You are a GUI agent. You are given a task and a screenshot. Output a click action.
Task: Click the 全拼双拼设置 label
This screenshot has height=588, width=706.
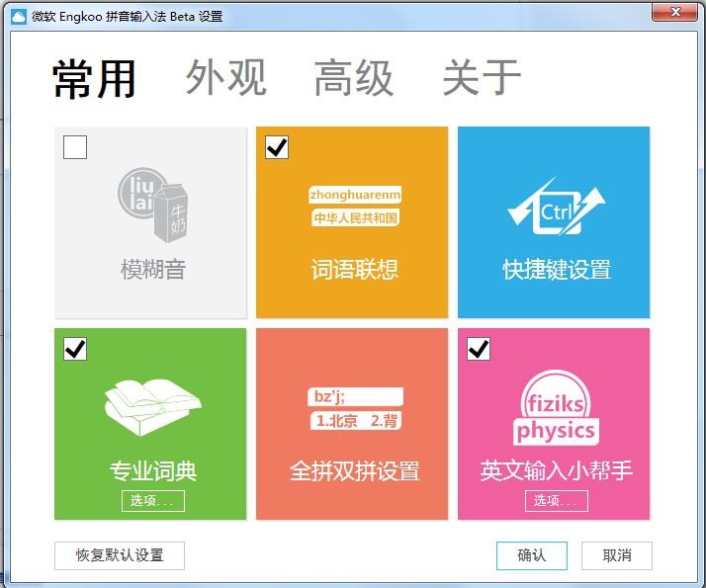[x=355, y=471]
